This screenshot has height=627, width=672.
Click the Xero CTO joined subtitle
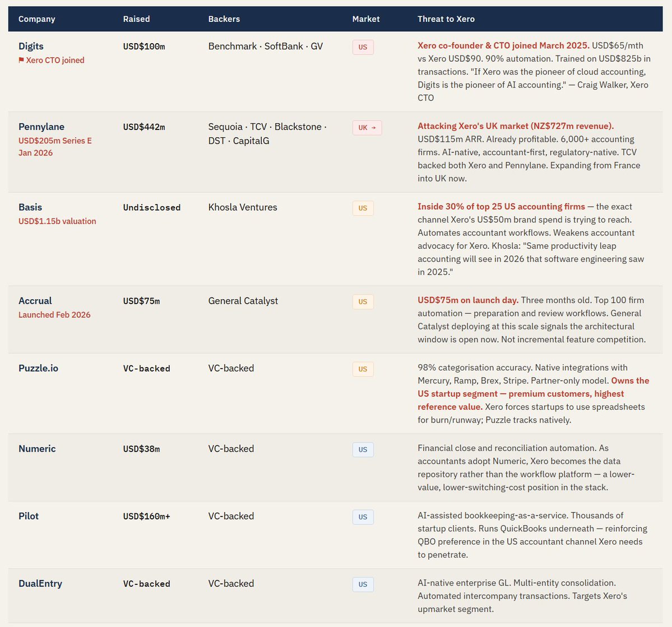coord(55,61)
